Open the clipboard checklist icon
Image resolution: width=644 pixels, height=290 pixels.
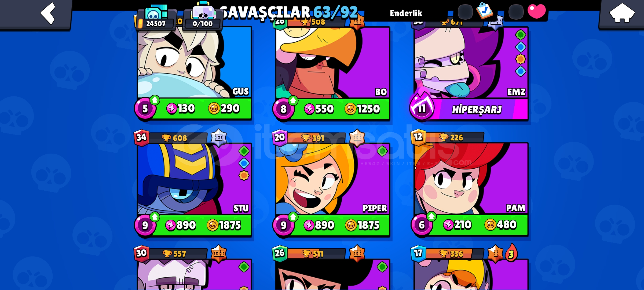(x=484, y=11)
